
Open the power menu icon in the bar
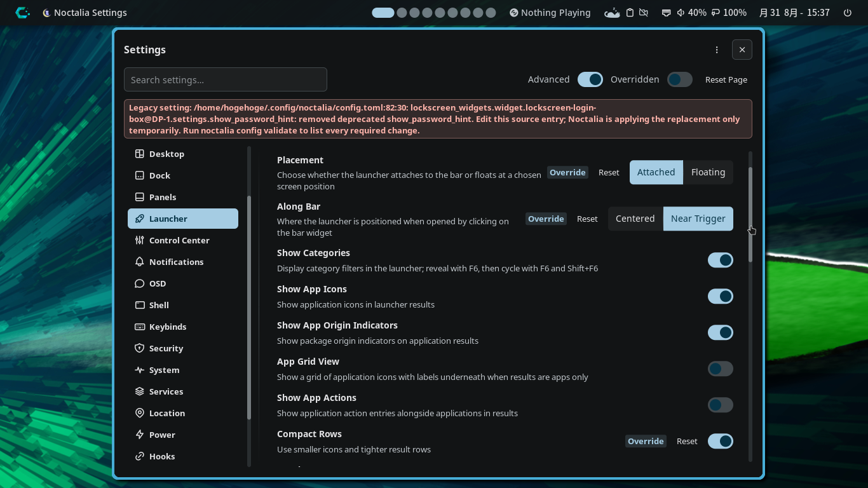[x=848, y=13]
